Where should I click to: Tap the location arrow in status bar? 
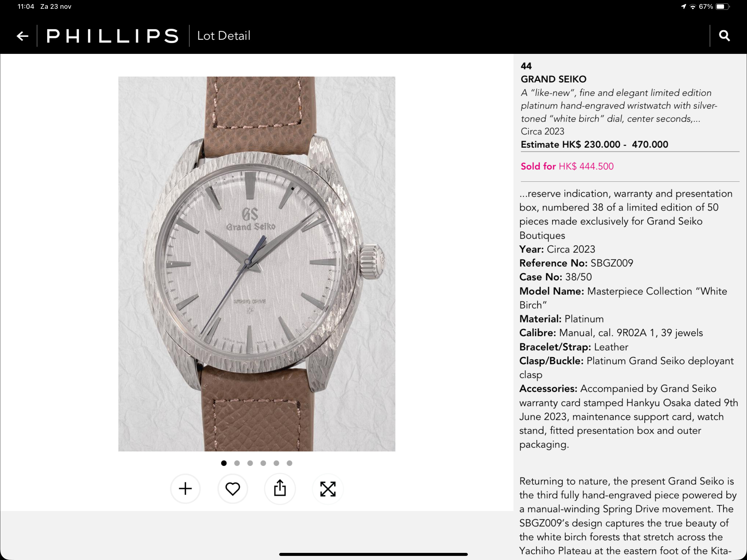pyautogui.click(x=684, y=6)
